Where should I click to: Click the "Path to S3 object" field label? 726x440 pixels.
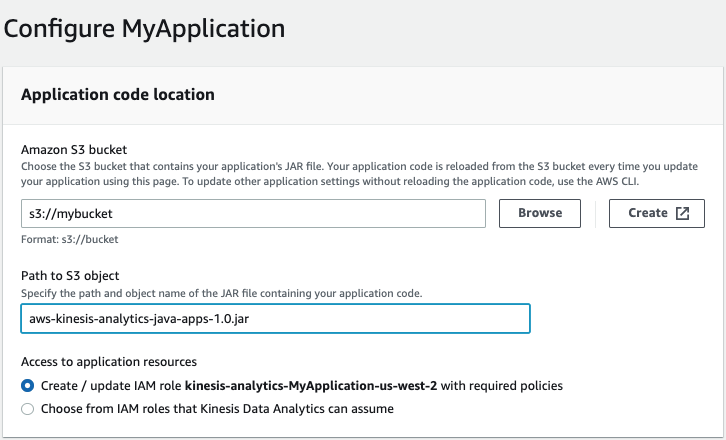(74, 275)
